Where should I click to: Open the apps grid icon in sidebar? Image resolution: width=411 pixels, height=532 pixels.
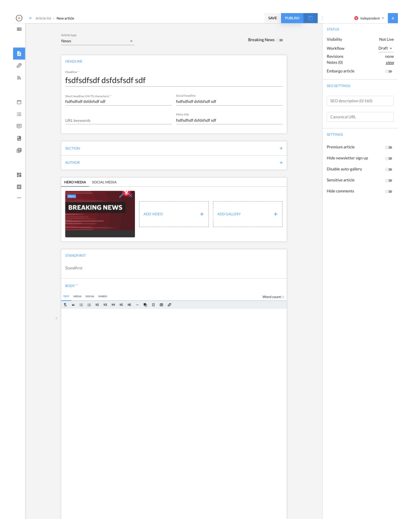(19, 29)
